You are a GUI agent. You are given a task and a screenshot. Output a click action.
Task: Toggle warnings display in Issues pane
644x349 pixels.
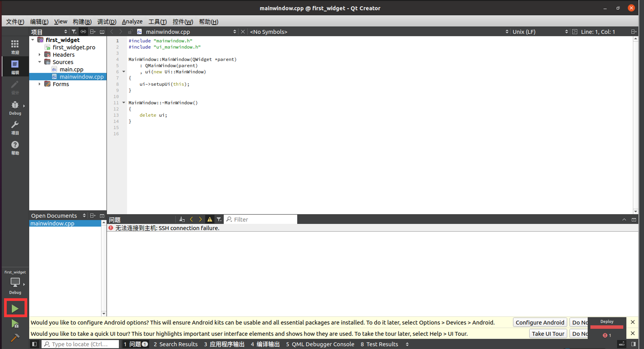[x=210, y=219]
